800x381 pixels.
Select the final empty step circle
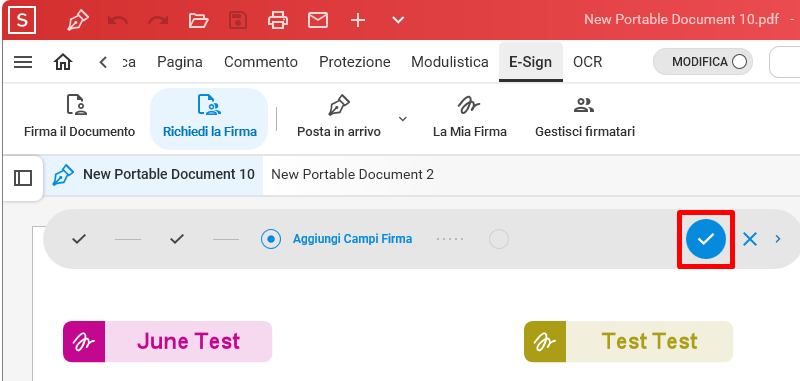[498, 239]
